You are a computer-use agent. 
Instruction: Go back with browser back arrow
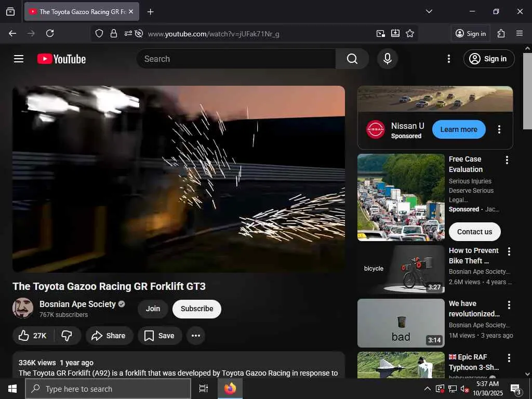tap(12, 33)
